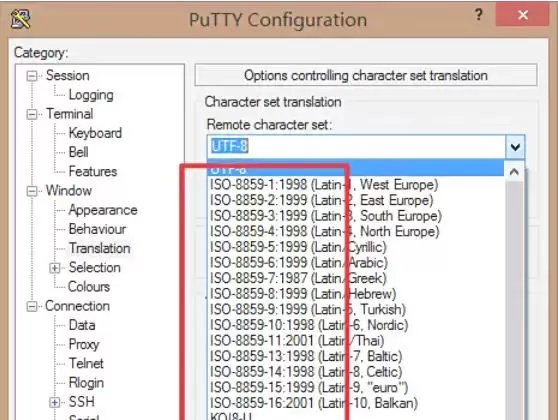558x420 pixels.
Task: Select ISO-8859-5:1999 Latin/Cyrillic option
Action: point(298,247)
